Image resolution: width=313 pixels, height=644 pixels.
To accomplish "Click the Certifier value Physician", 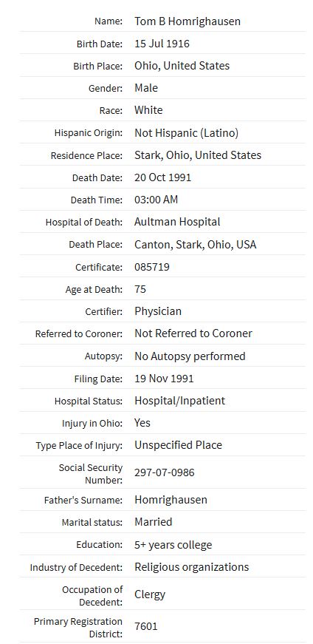I will tap(158, 311).
